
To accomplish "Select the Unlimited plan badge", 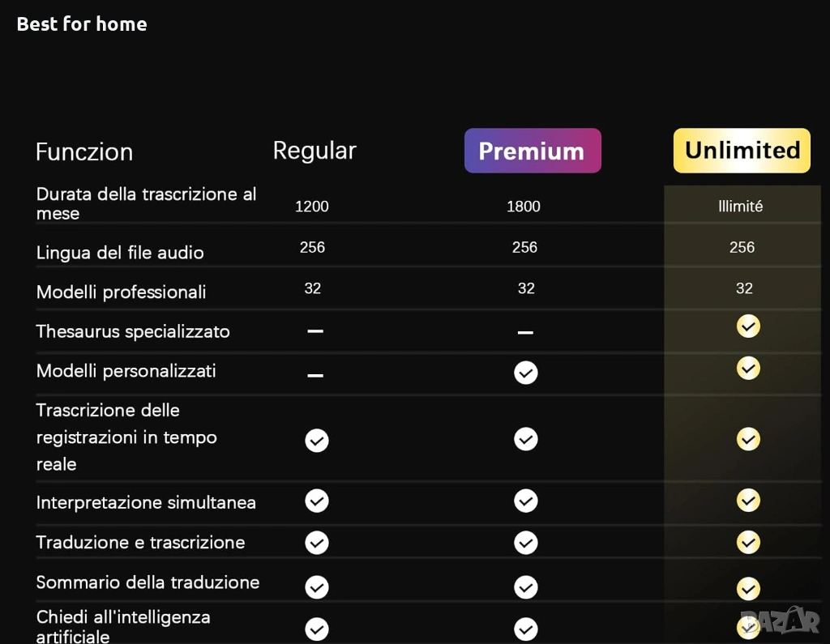I will coord(742,151).
